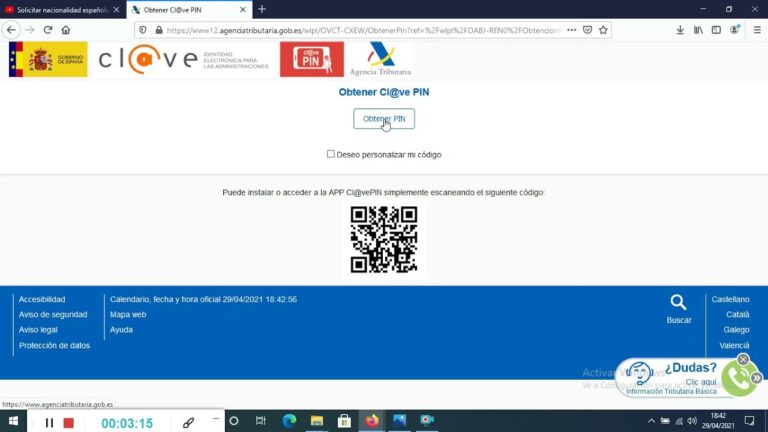Open the volume speaker tray icon

point(692,421)
